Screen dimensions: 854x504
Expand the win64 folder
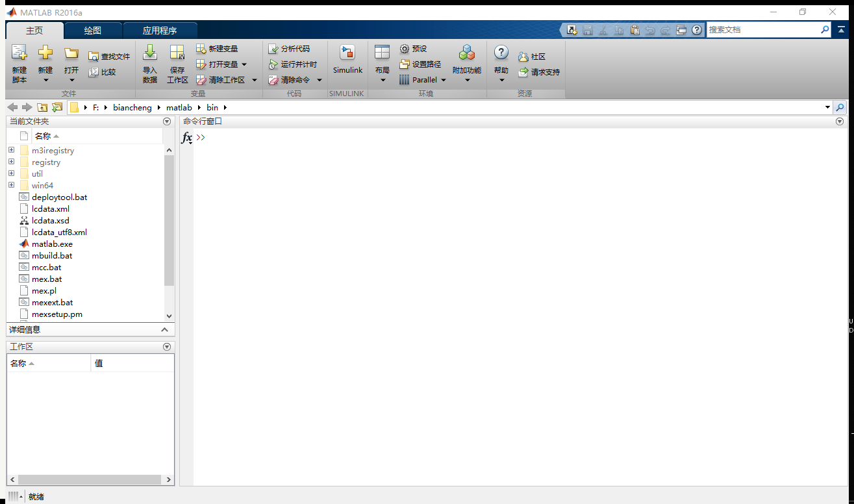(x=11, y=185)
